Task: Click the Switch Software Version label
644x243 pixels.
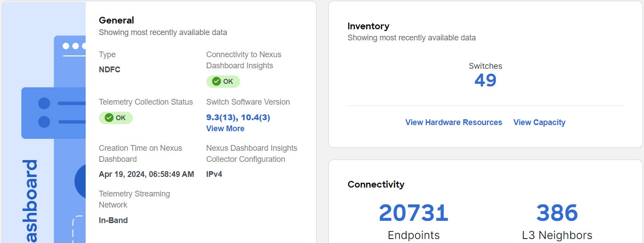Action: (248, 102)
